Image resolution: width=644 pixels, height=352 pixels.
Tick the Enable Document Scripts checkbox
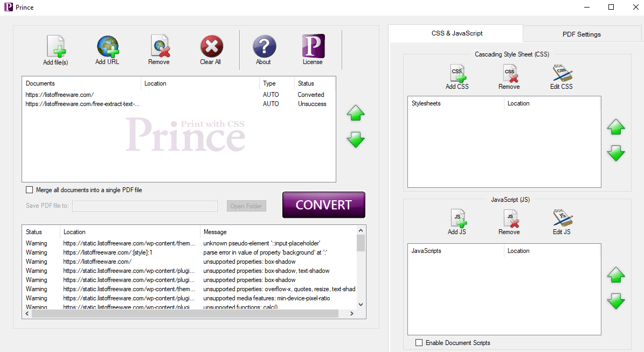point(419,342)
